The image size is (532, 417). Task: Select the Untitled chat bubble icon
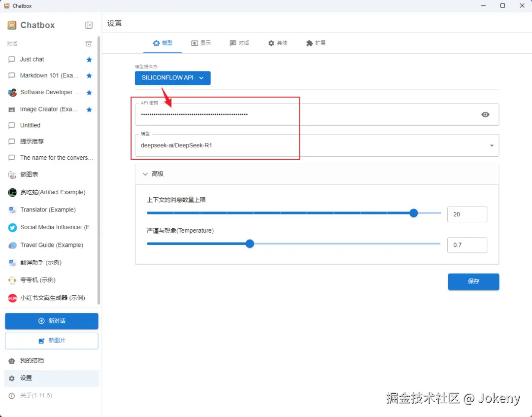point(11,125)
